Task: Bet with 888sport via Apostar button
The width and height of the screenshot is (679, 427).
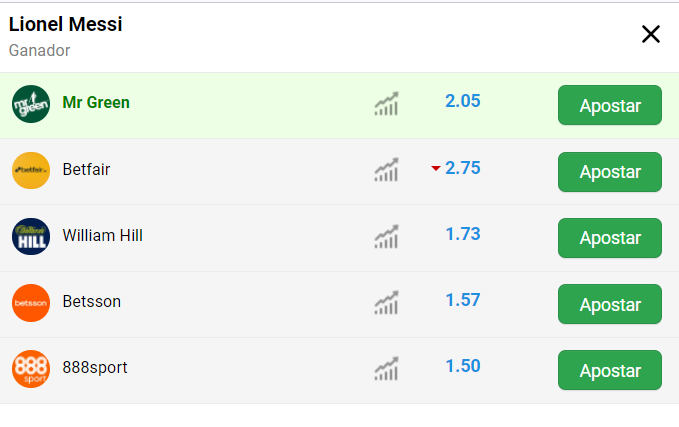Action: pyautogui.click(x=610, y=370)
